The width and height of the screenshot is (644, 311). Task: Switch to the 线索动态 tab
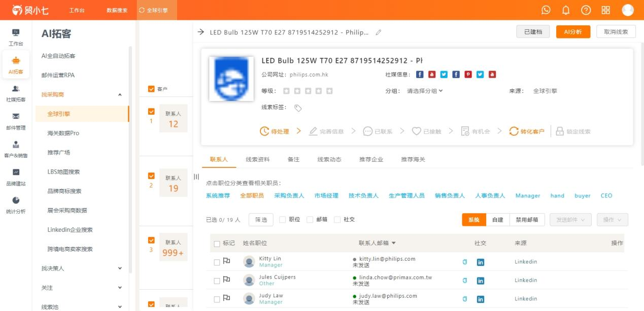[329, 159]
